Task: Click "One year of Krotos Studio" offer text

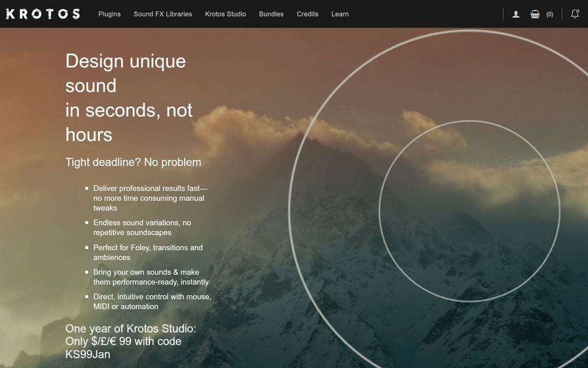Action: coord(131,329)
